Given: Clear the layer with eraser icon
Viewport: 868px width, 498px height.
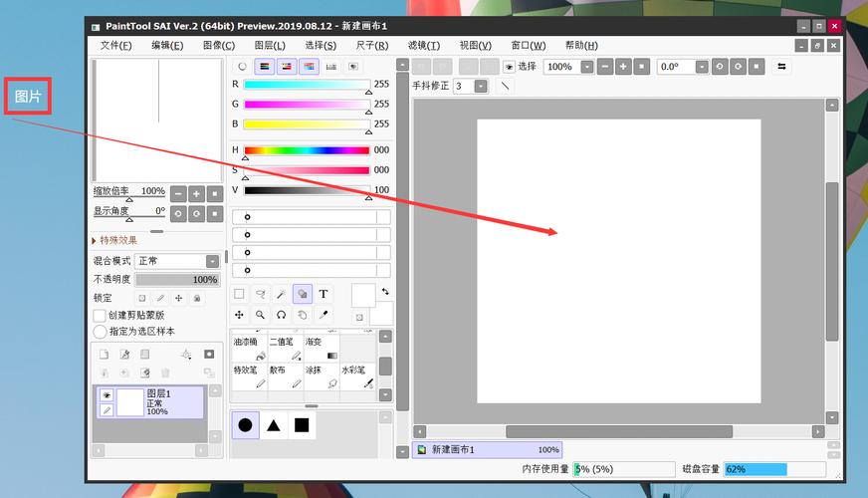Looking at the screenshot, I should click(145, 373).
